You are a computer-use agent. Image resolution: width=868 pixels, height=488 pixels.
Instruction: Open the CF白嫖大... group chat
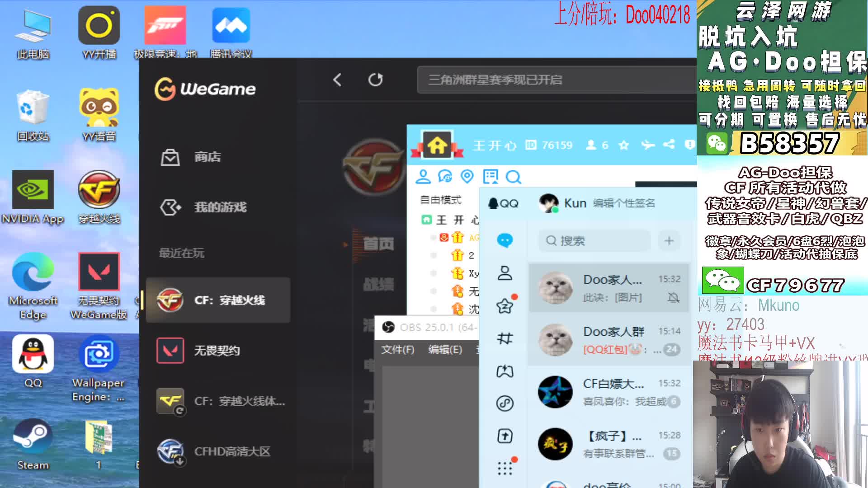point(609,392)
